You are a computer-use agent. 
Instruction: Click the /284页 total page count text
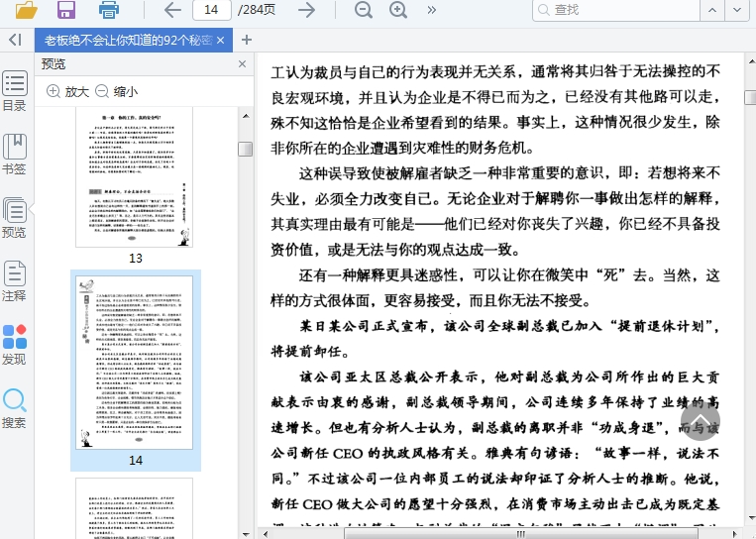[256, 10]
